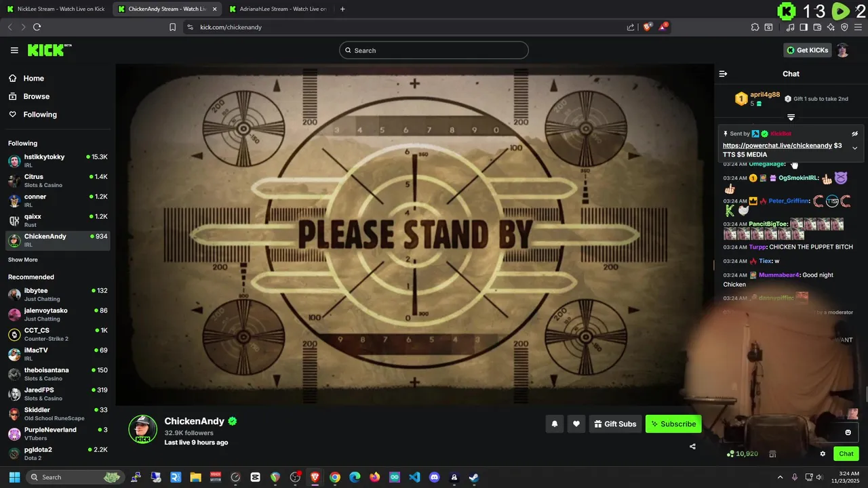The height and width of the screenshot is (488, 868).
Task: Switch to the AdrianahLee Stream tab
Action: (278, 9)
